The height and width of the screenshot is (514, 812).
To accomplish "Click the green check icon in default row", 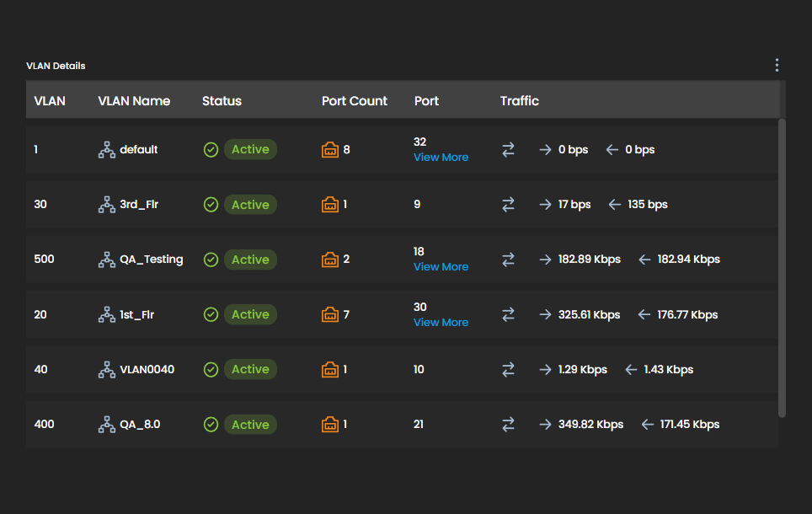I will (x=211, y=150).
